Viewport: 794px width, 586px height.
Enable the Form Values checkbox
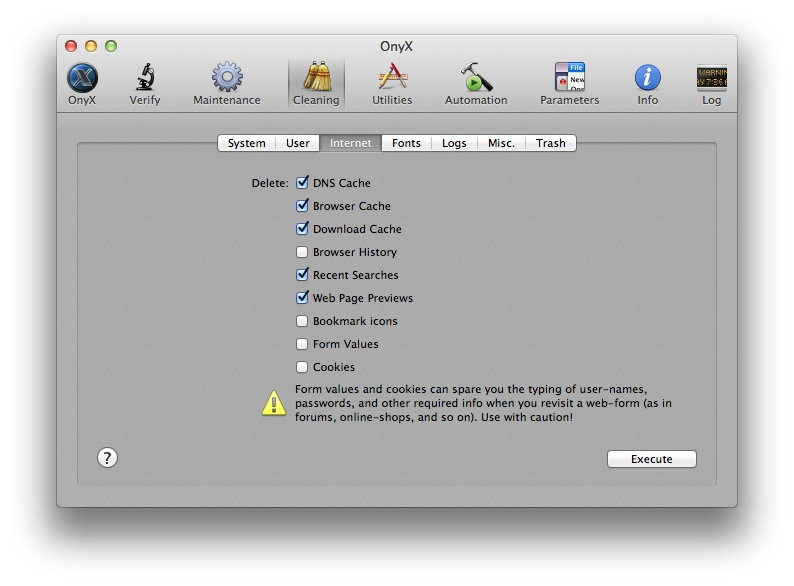tap(302, 344)
